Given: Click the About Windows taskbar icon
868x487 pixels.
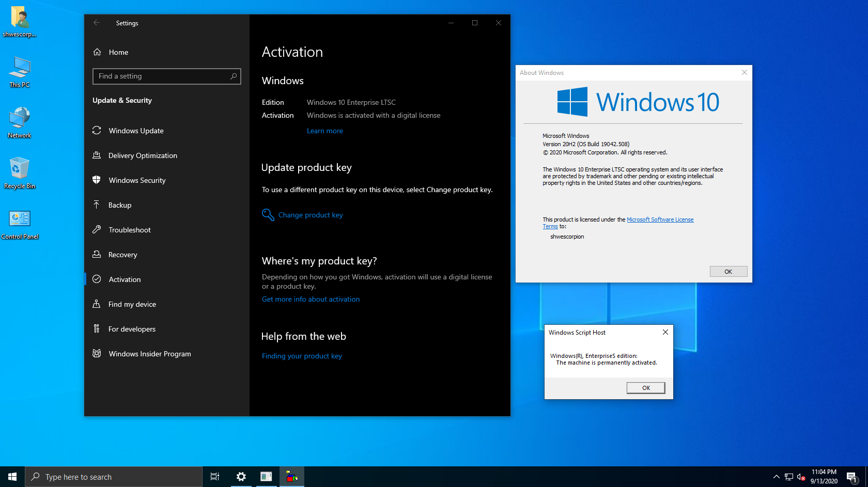Looking at the screenshot, I should coord(266,477).
